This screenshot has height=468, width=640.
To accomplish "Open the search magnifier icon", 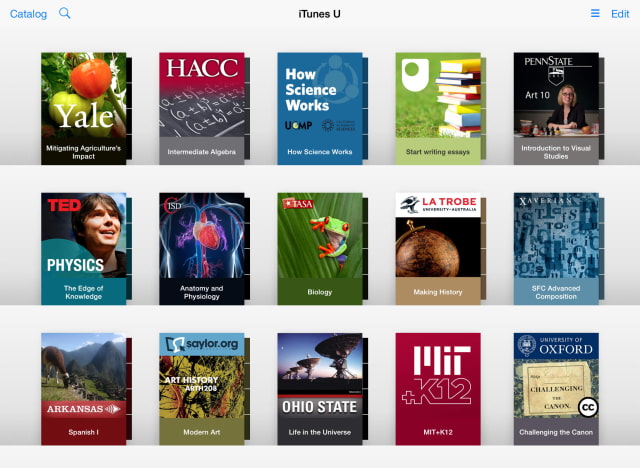I will 64,13.
